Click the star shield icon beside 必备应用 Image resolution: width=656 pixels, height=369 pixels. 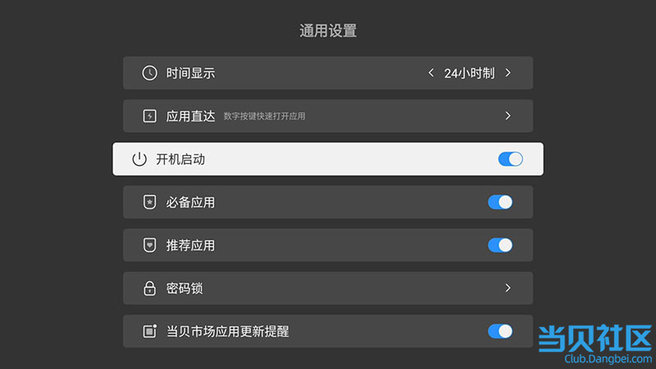pyautogui.click(x=149, y=202)
